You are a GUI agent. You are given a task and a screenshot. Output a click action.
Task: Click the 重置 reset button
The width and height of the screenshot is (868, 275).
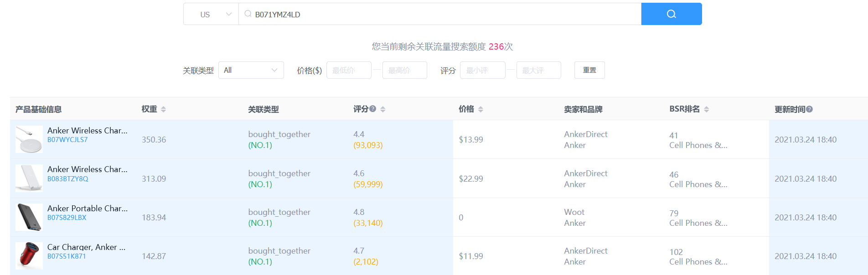[589, 70]
